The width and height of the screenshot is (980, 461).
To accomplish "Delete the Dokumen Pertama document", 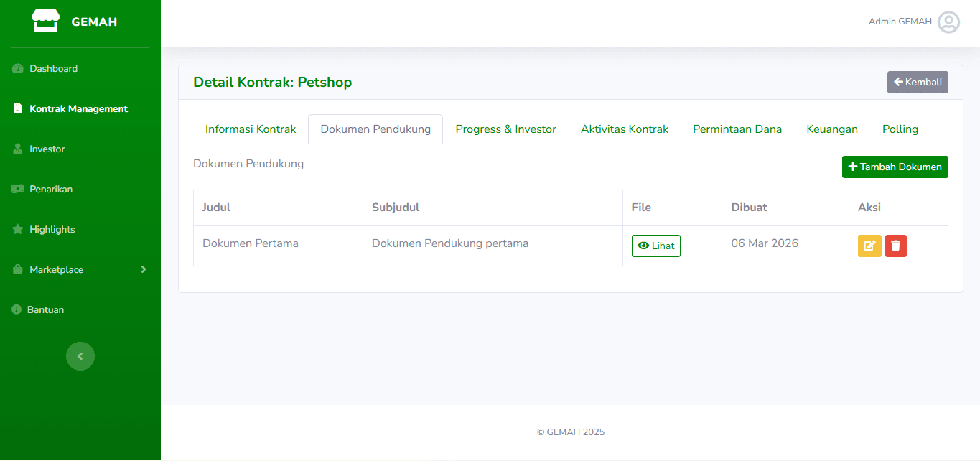I will (896, 246).
